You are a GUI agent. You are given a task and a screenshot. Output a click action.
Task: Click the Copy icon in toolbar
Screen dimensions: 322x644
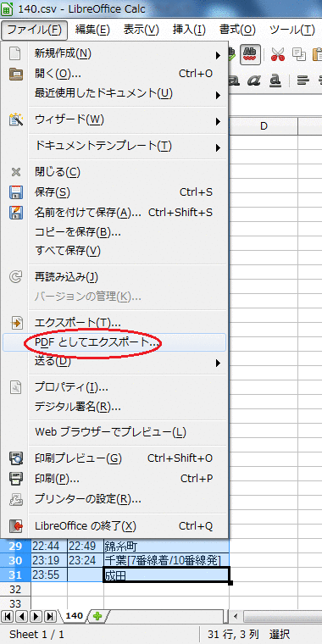point(299,53)
